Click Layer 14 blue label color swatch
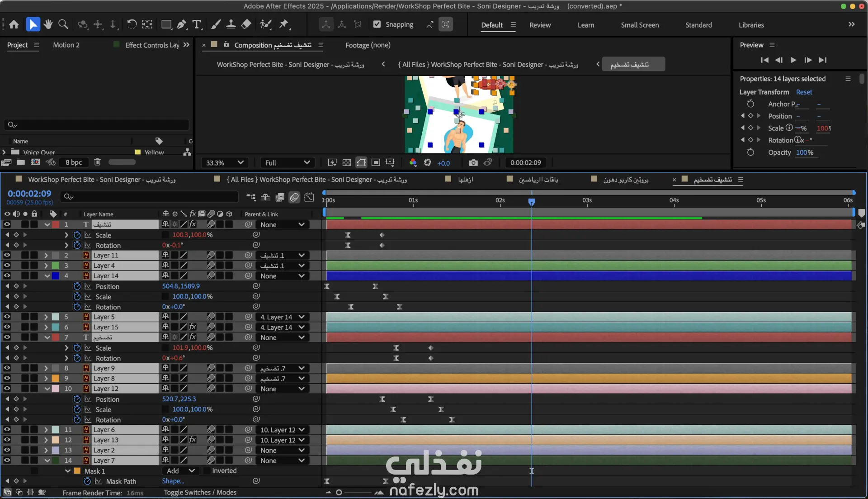This screenshot has width=868, height=499. point(56,276)
